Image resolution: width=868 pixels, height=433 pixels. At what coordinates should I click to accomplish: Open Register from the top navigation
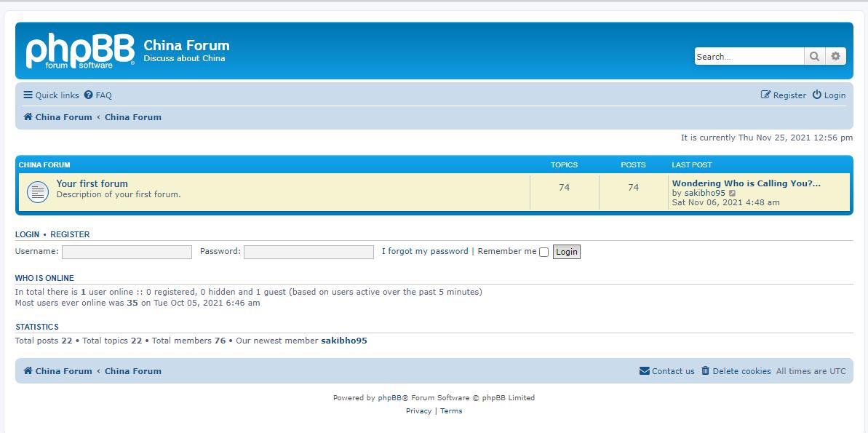[x=784, y=95]
